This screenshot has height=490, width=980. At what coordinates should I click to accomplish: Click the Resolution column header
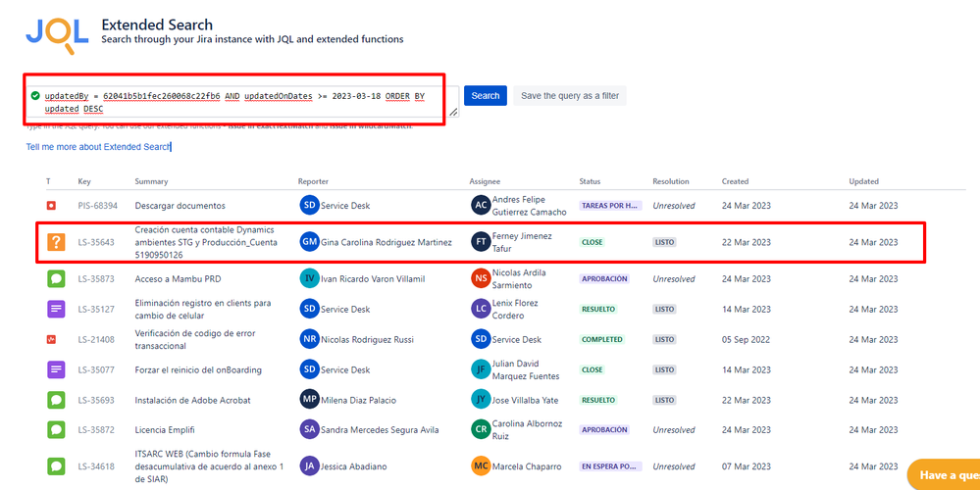point(671,181)
